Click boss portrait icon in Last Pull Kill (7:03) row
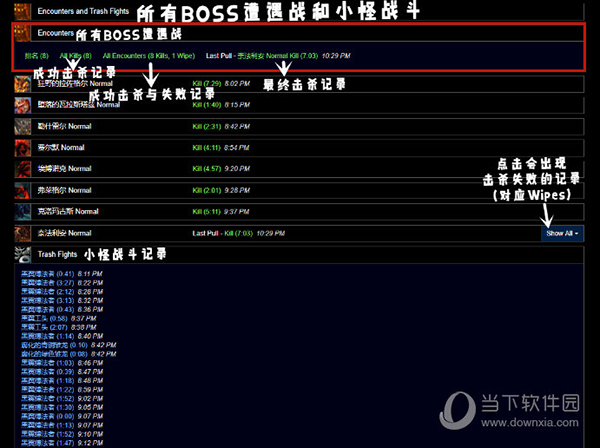The image size is (600, 448). 22,233
